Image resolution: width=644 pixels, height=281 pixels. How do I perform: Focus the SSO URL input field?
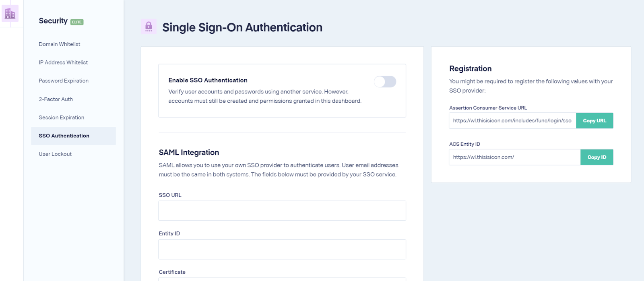[x=282, y=211]
